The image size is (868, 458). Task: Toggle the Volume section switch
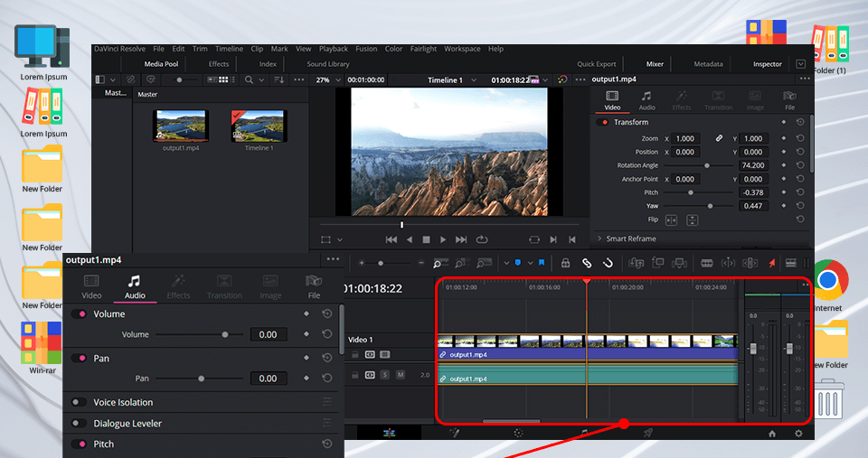tap(80, 313)
